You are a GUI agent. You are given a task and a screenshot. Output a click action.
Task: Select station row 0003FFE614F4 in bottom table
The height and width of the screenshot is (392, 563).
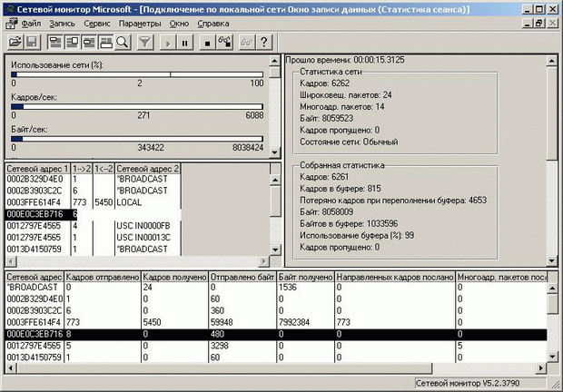coord(35,321)
